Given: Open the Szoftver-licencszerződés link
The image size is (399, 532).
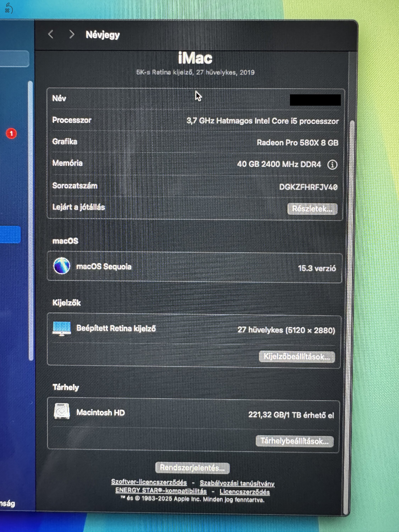Looking at the screenshot, I should coord(149,482).
